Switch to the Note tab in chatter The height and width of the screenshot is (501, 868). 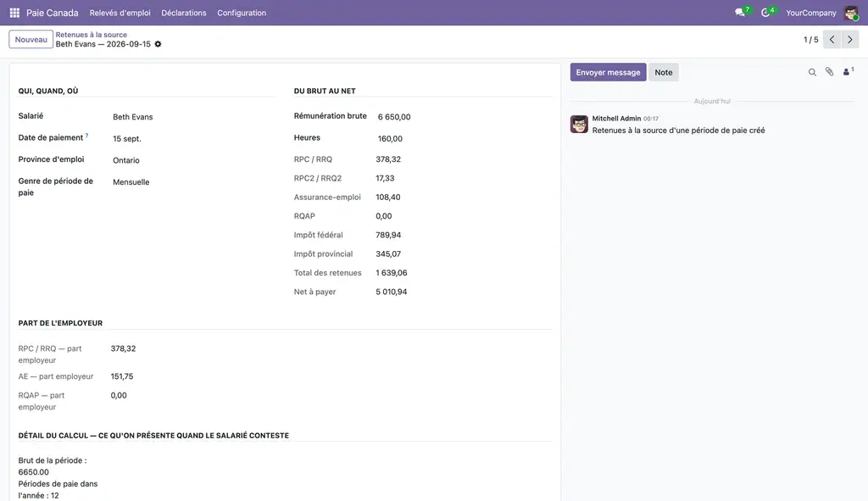[663, 72]
